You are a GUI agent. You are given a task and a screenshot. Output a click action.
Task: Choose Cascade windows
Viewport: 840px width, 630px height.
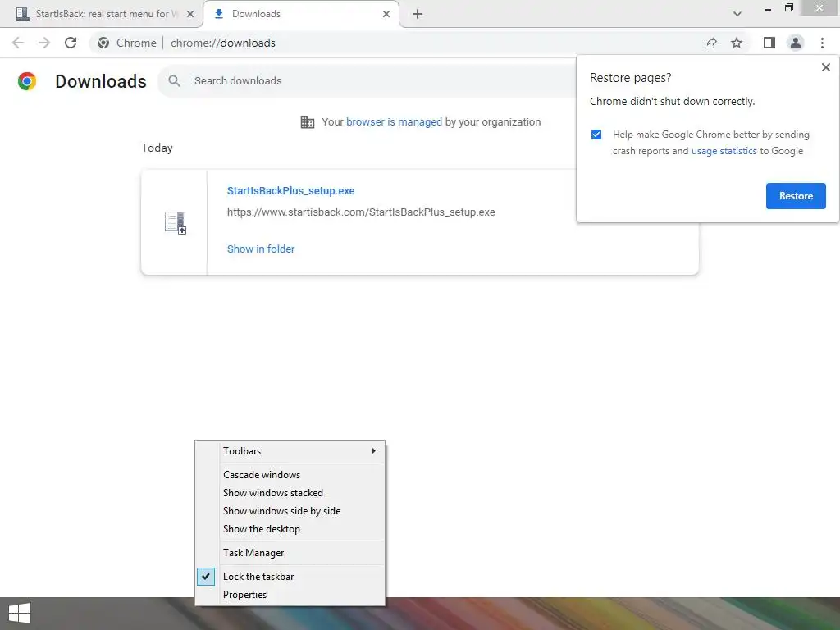pos(290,475)
